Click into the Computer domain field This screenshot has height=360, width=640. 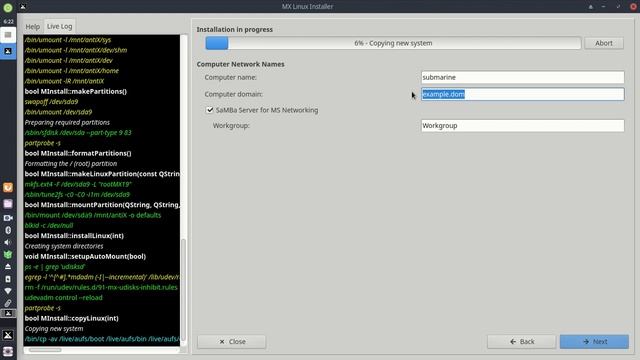point(522,94)
